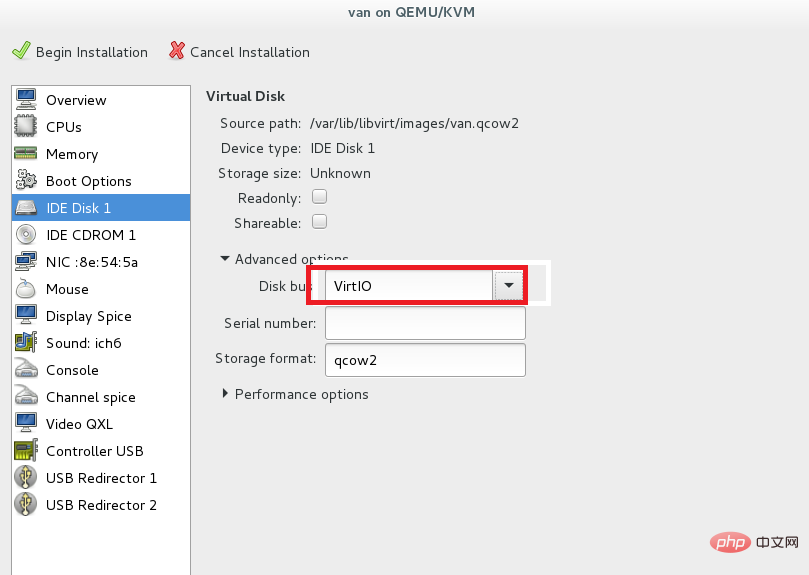Click the Storage format qcow2 field
This screenshot has height=575, width=809.
point(425,360)
